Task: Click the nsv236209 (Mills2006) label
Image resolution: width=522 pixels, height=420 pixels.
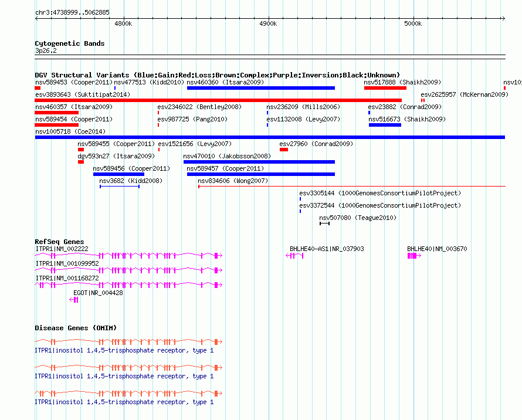Action: pyautogui.click(x=303, y=107)
